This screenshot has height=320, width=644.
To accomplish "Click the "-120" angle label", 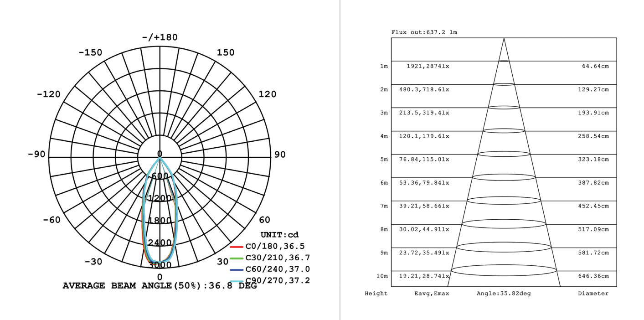I will pyautogui.click(x=48, y=94).
